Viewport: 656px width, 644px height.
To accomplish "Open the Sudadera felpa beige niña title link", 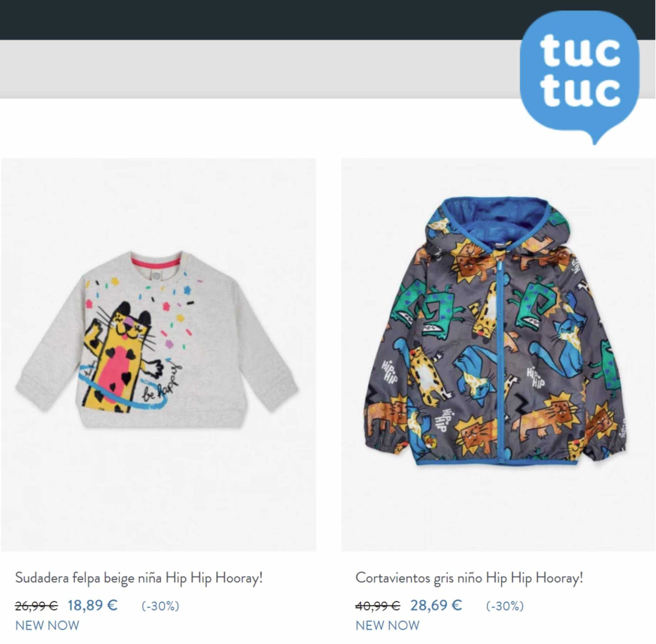I will point(139,578).
